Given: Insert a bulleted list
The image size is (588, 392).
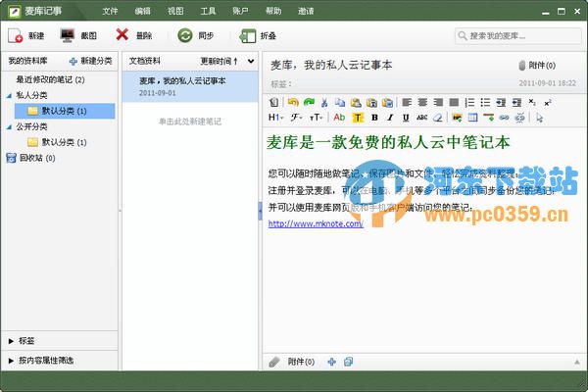Looking at the screenshot, I should tap(485, 102).
